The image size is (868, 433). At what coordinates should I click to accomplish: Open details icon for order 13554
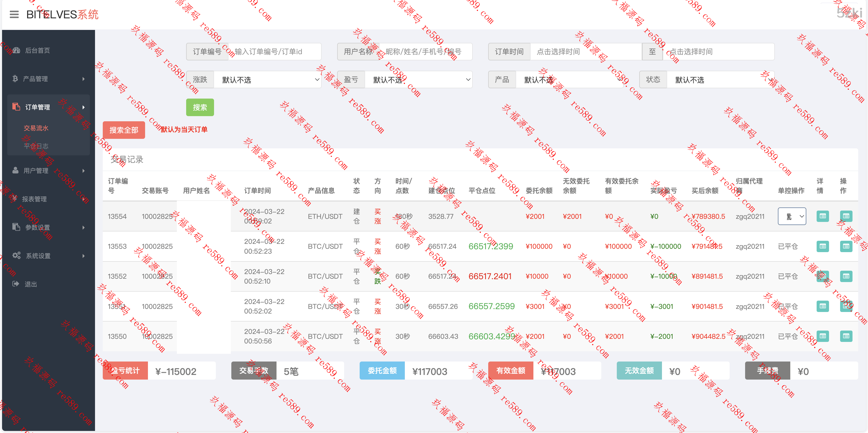(822, 216)
